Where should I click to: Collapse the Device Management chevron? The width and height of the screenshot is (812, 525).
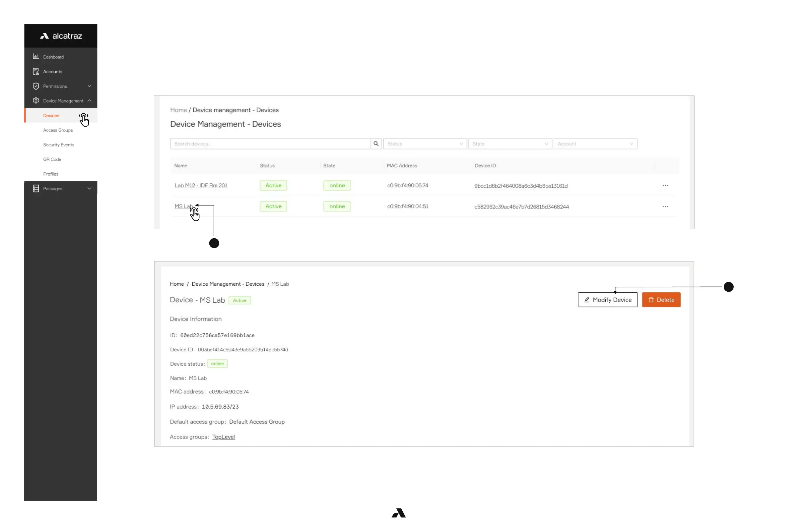tap(89, 100)
